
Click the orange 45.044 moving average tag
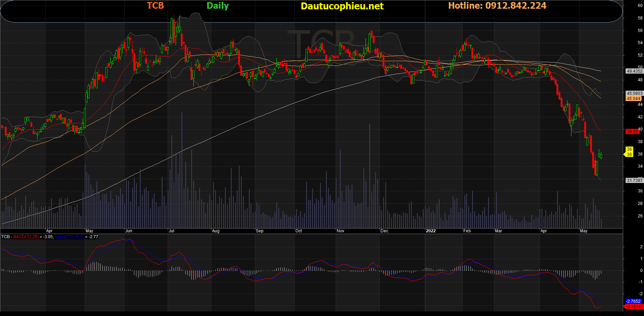tap(634, 99)
